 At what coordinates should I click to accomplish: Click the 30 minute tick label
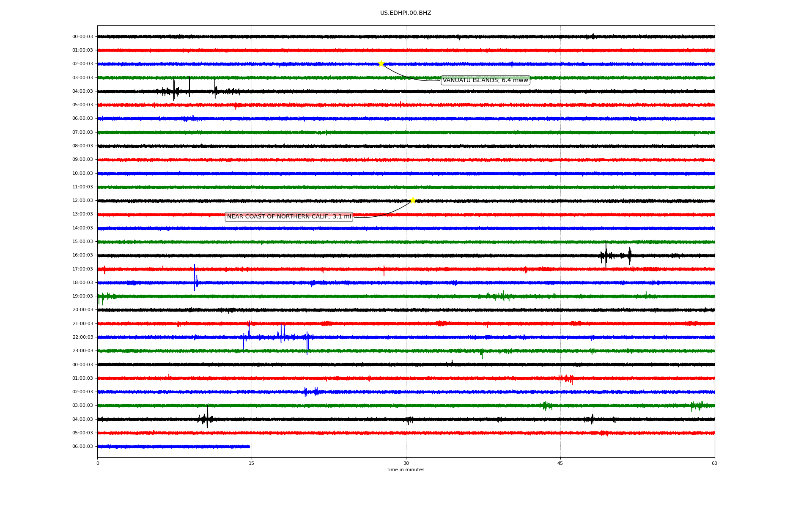406,463
